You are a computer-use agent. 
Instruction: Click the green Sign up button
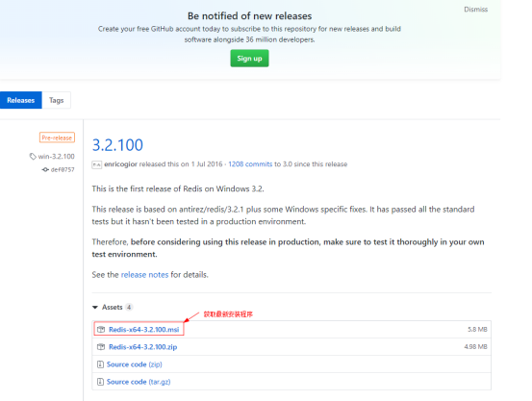[249, 59]
